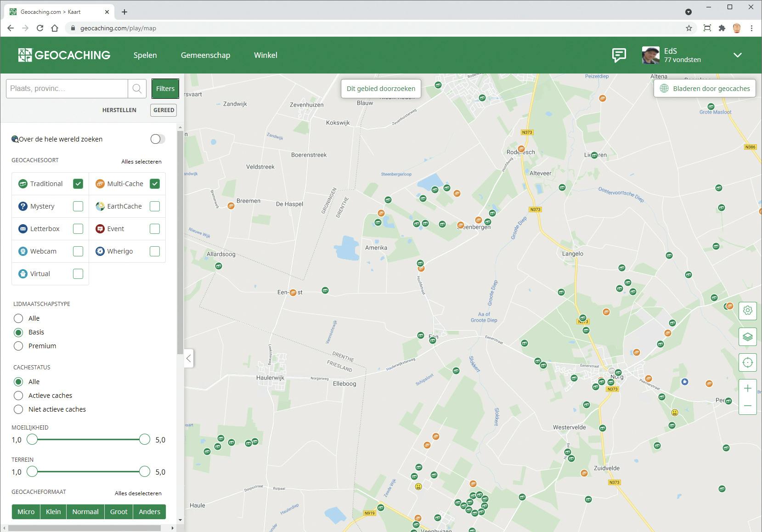Center map on my location
Viewport: 762px width, 532px height.
(747, 362)
